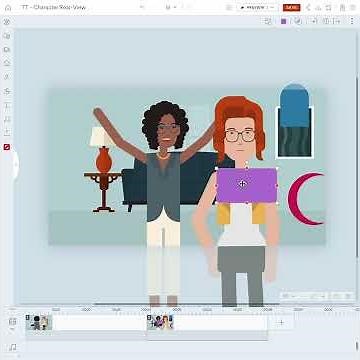Click the toolbar icon left of purple swatch
Viewport: 360px width, 360px height.
coord(268,21)
